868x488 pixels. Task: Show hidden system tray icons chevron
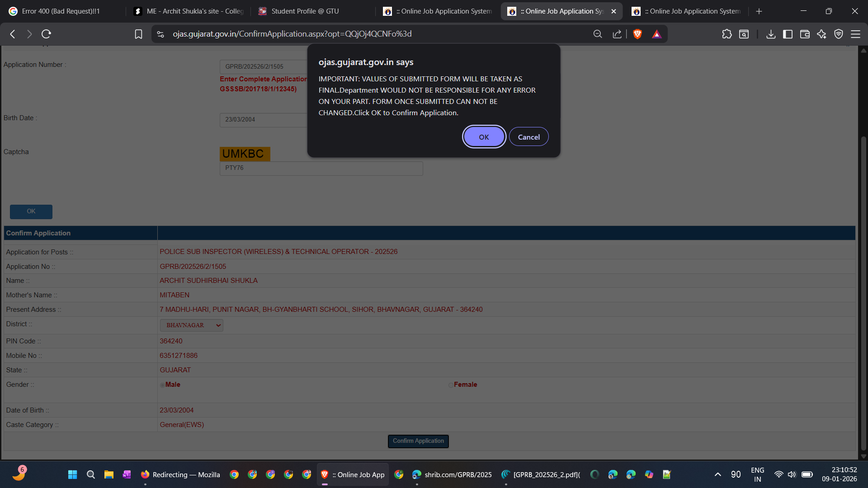click(717, 474)
